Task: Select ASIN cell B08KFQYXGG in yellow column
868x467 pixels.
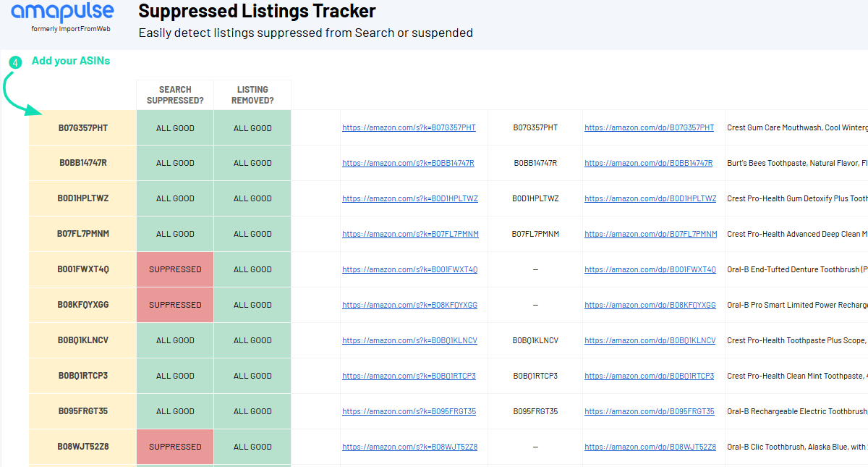Action: (82, 305)
